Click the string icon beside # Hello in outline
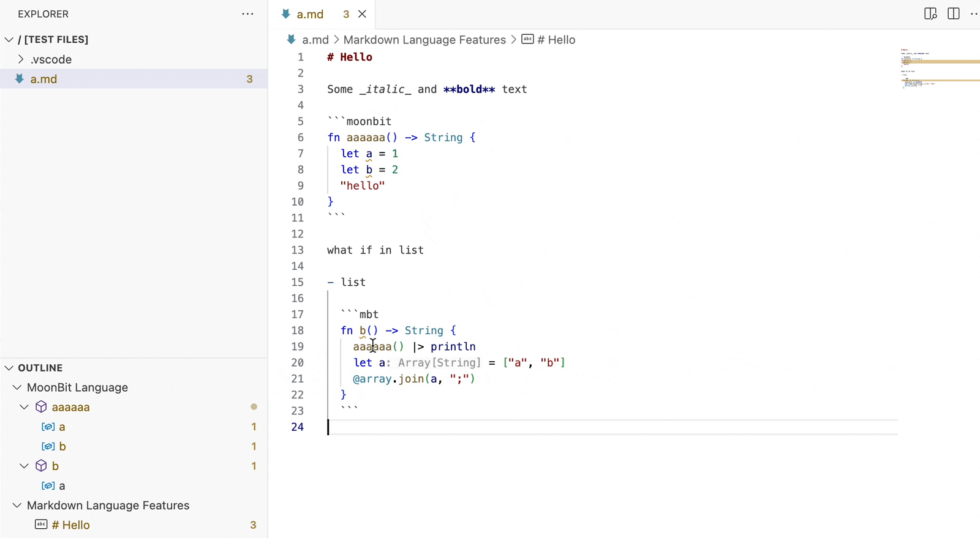Image resolution: width=980 pixels, height=538 pixels. pos(41,525)
